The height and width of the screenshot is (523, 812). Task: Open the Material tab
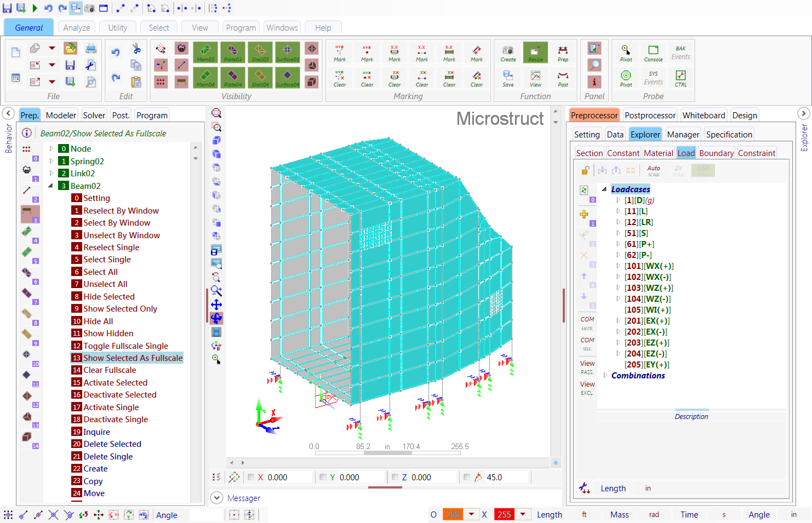pos(658,153)
